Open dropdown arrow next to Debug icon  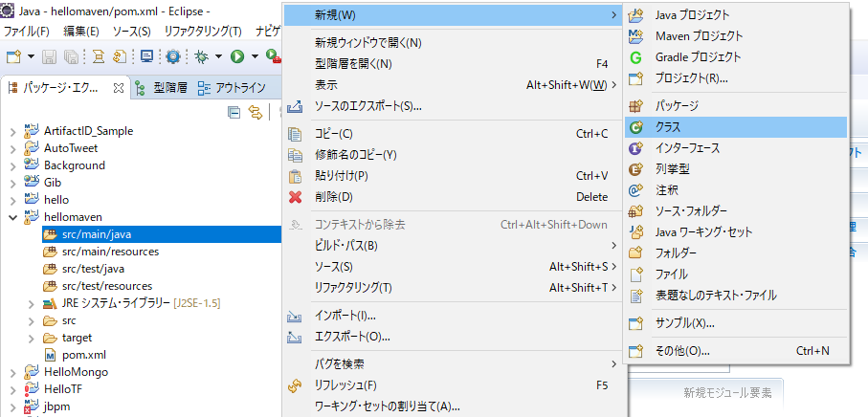point(218,57)
